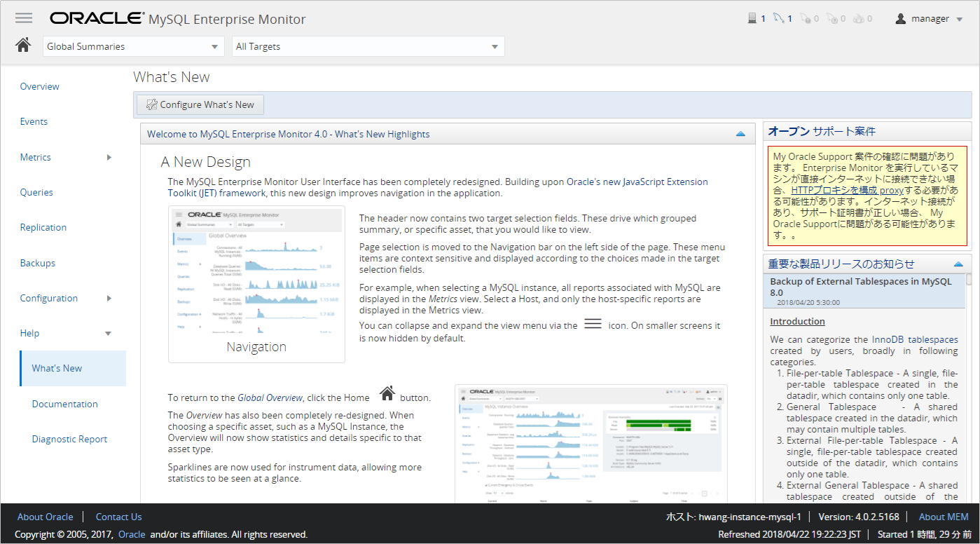Select Replication in the sidebar
This screenshot has height=544, width=980.
tap(43, 228)
